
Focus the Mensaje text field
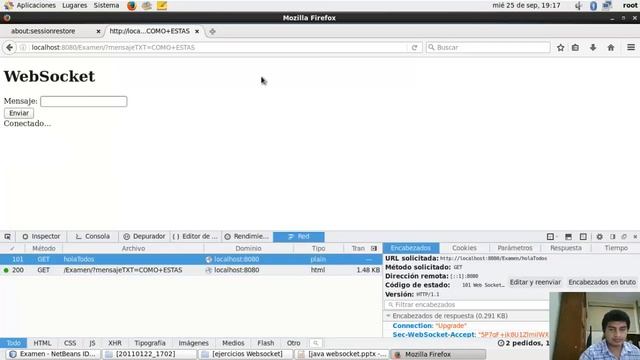84,101
